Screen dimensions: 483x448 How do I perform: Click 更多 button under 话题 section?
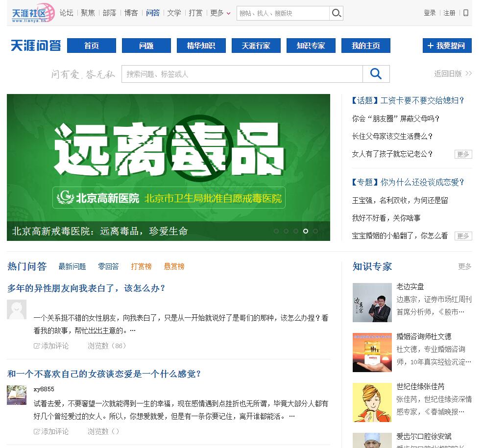[x=463, y=154]
